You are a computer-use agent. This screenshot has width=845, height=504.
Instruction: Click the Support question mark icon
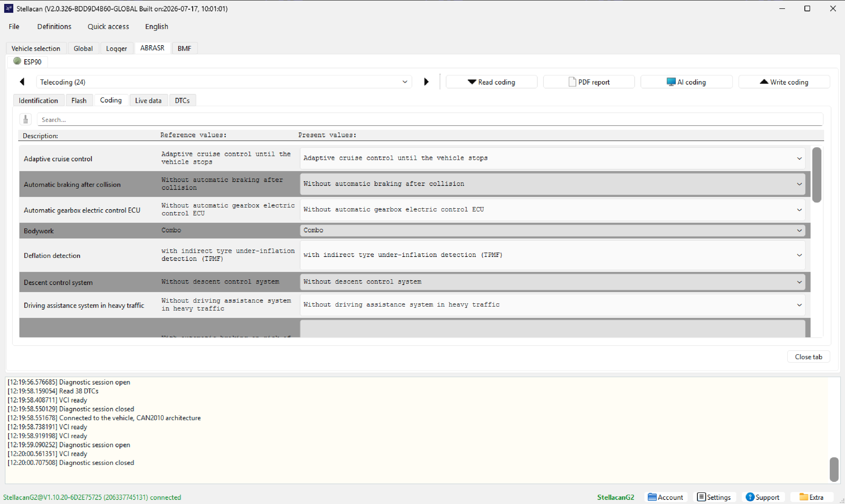750,497
